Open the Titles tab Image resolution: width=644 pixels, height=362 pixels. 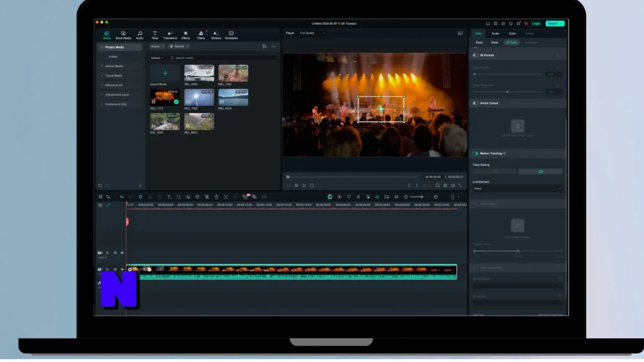tap(155, 35)
